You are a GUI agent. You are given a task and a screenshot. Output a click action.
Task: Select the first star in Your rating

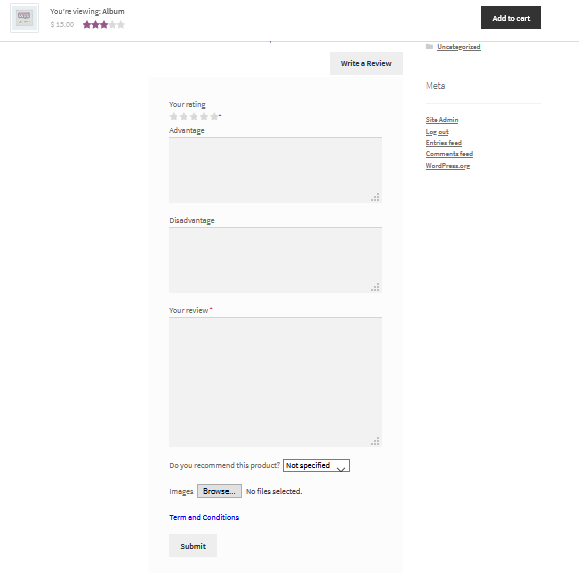click(173, 117)
